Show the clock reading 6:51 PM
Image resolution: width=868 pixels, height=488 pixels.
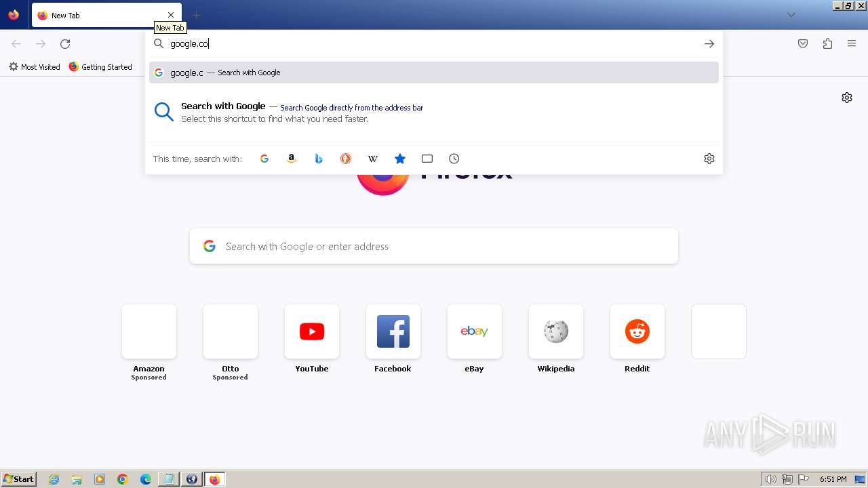(833, 479)
